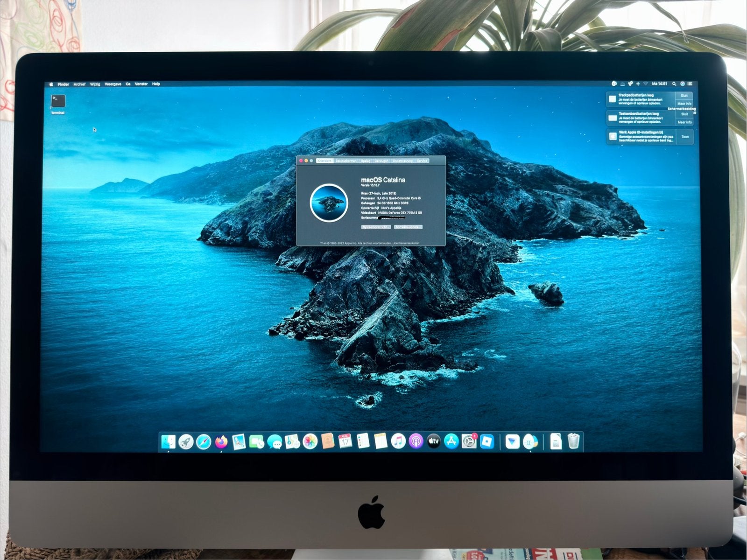747x560 pixels.
Task: Click the Videokaart NVIDIA GeForce line
Action: click(391, 213)
